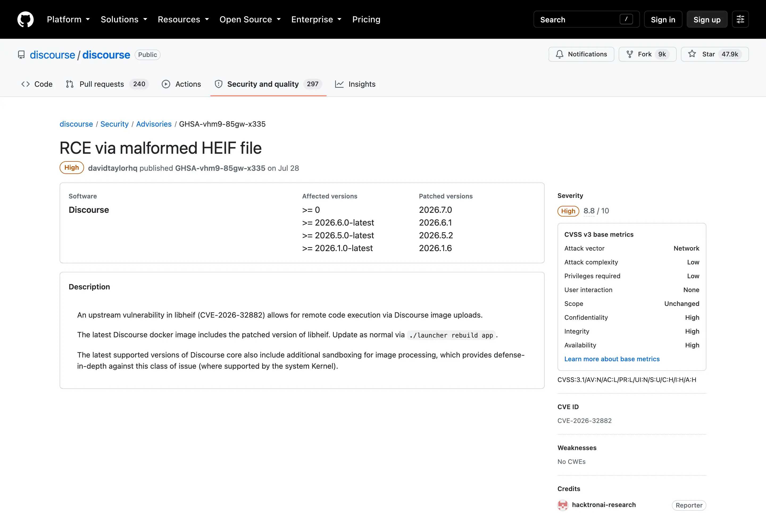Click the Notifications bell button
The width and height of the screenshot is (766, 532).
581,54
